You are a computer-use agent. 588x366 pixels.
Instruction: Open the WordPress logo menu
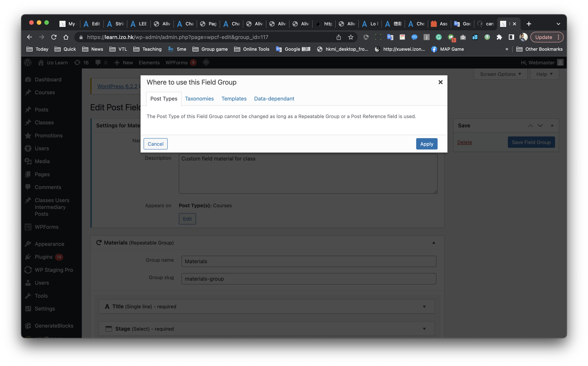(x=28, y=62)
